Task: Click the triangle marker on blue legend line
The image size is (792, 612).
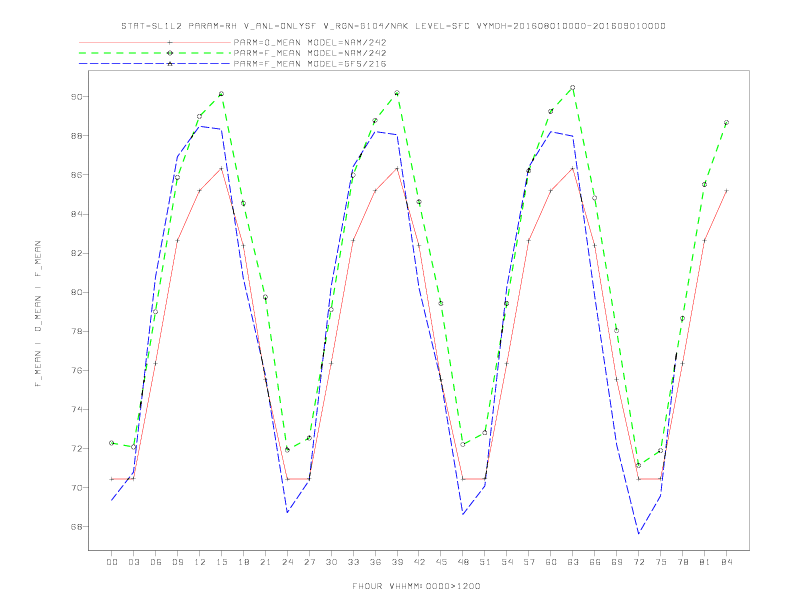Action: click(x=170, y=64)
